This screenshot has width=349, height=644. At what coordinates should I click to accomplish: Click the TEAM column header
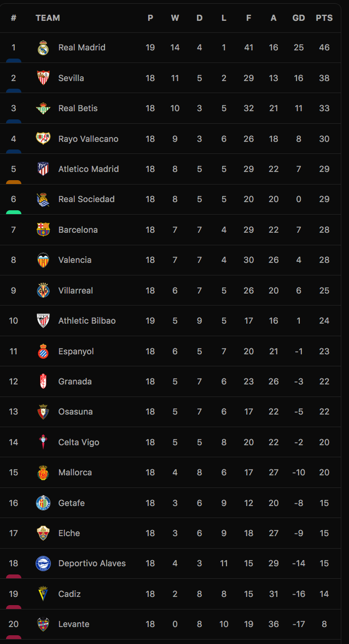[x=48, y=18]
